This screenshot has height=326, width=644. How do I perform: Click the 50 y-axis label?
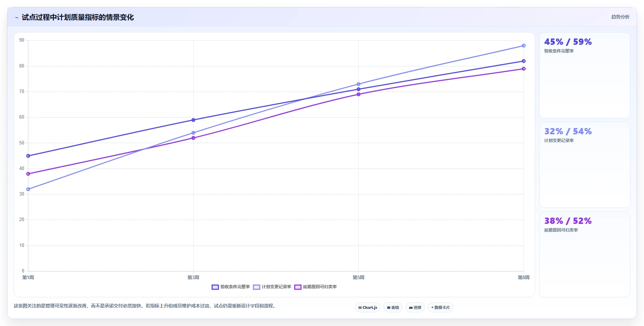click(22, 143)
